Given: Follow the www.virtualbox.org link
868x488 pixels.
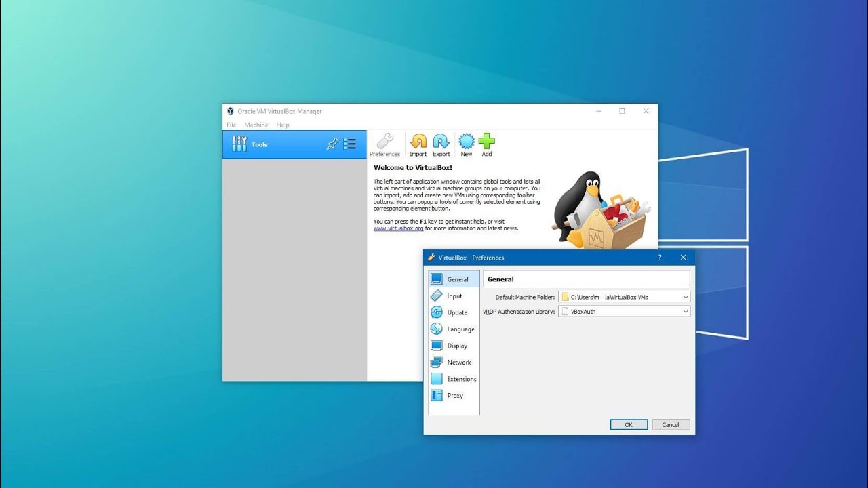Looking at the screenshot, I should [398, 228].
